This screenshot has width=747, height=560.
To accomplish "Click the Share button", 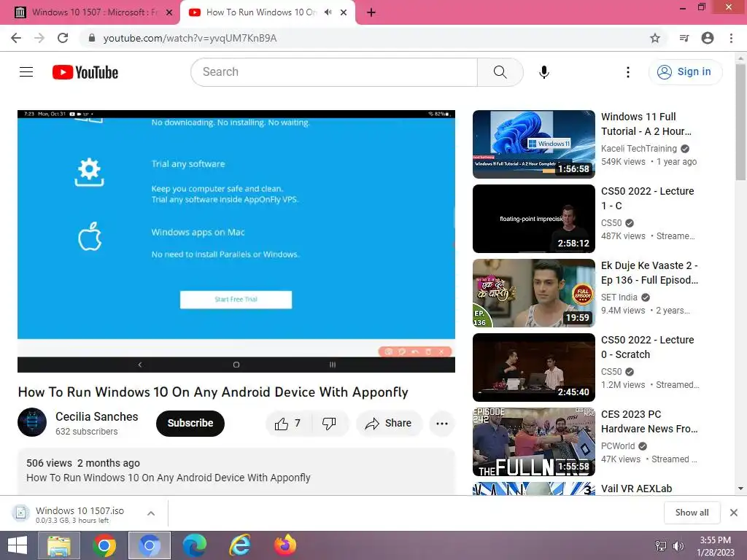I will [389, 424].
